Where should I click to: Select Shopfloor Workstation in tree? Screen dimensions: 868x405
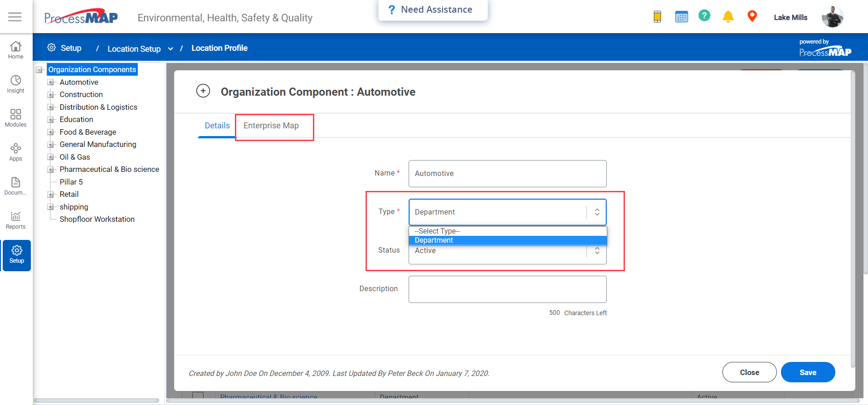(97, 219)
